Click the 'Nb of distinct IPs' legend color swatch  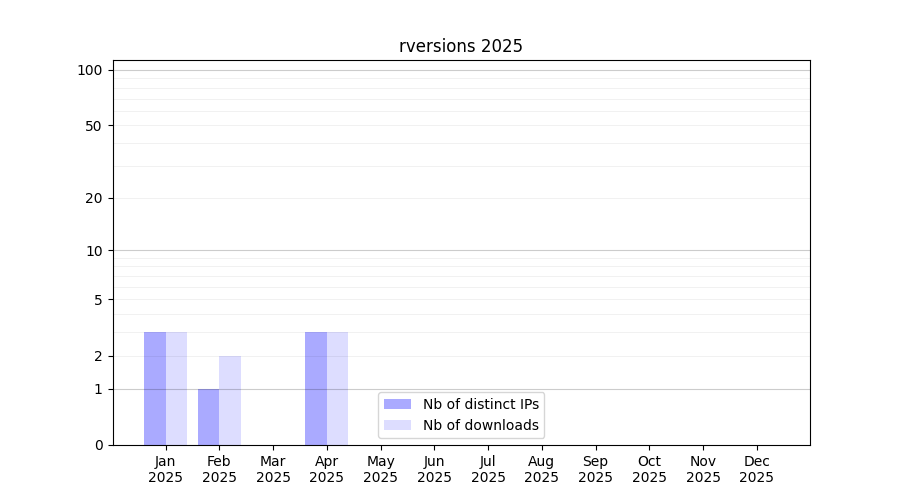(397, 404)
